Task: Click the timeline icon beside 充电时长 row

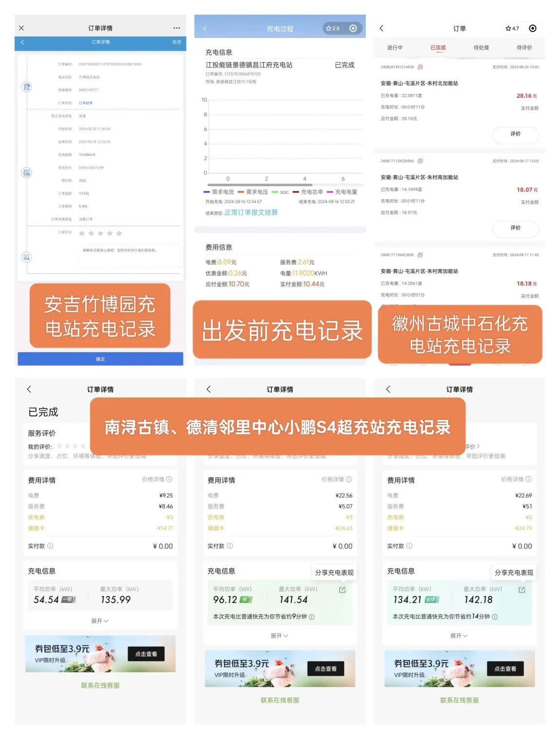Action: [27, 172]
